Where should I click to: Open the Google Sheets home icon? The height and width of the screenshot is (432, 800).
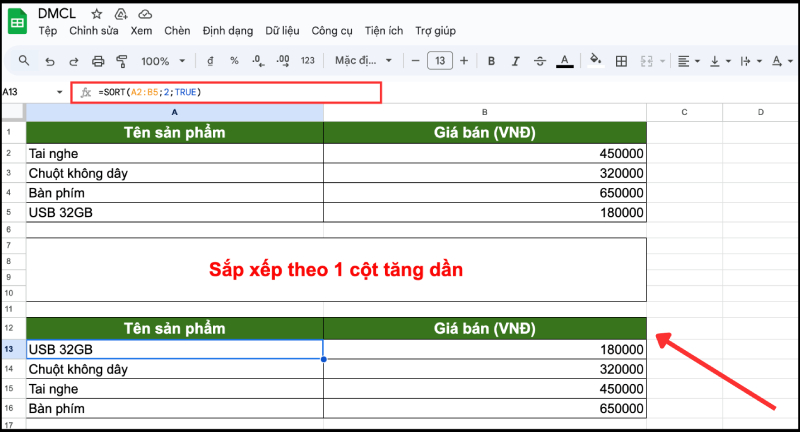[17, 22]
